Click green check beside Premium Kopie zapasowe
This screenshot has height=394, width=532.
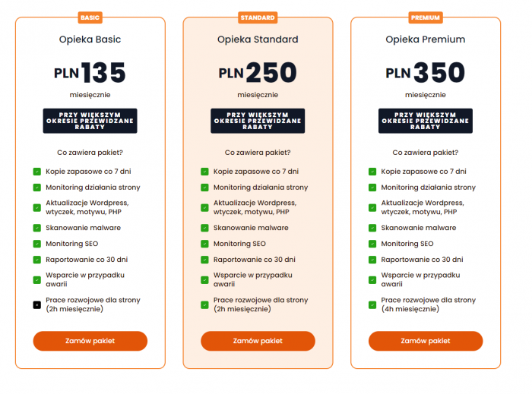372,172
